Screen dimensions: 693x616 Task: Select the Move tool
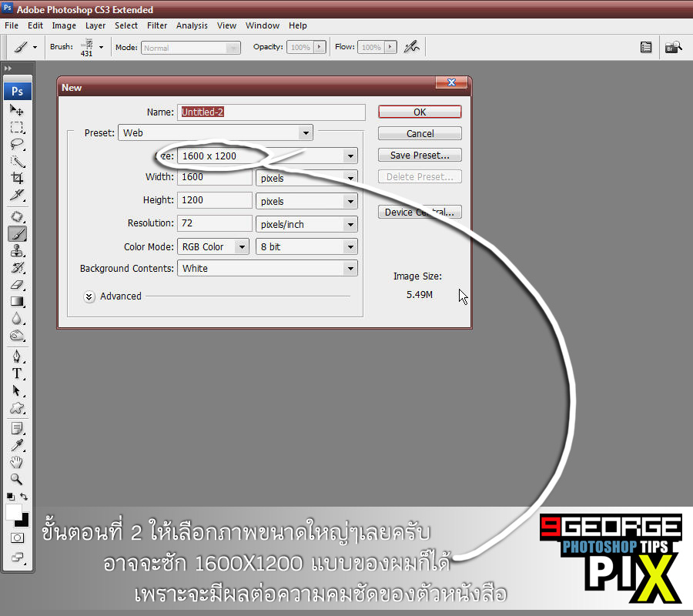tap(17, 109)
